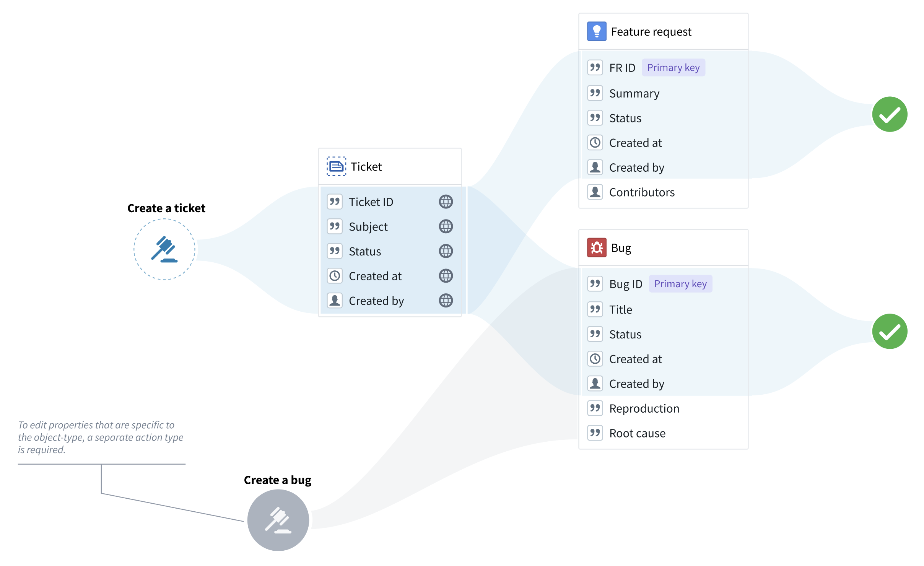Click the Feature request lightbulb icon
Viewport: 924px width, 566px height.
click(x=597, y=31)
